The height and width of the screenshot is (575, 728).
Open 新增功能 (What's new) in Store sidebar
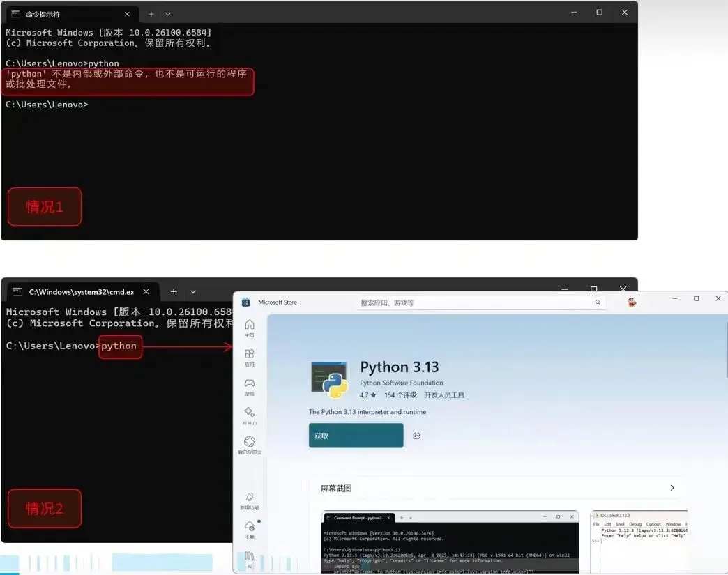click(250, 500)
